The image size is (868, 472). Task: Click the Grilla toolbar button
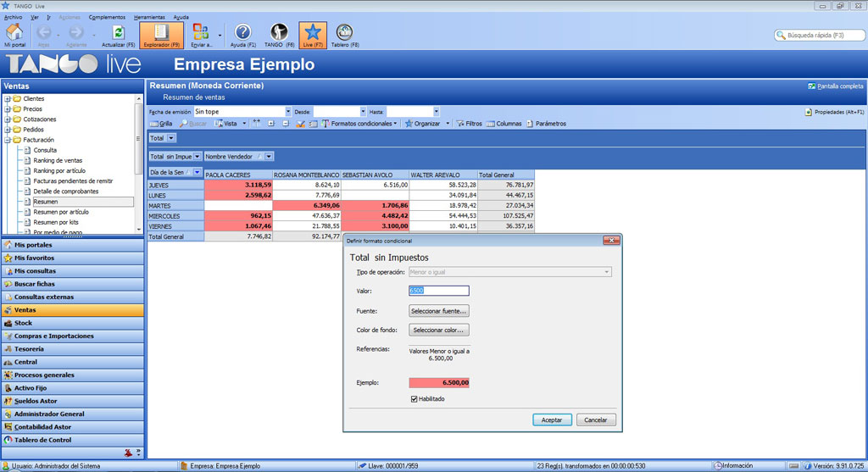[161, 124]
